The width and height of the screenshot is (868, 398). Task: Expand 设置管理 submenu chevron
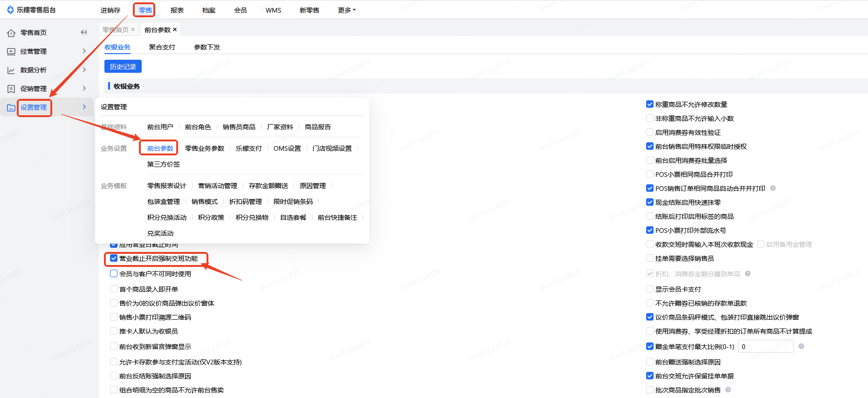point(84,107)
